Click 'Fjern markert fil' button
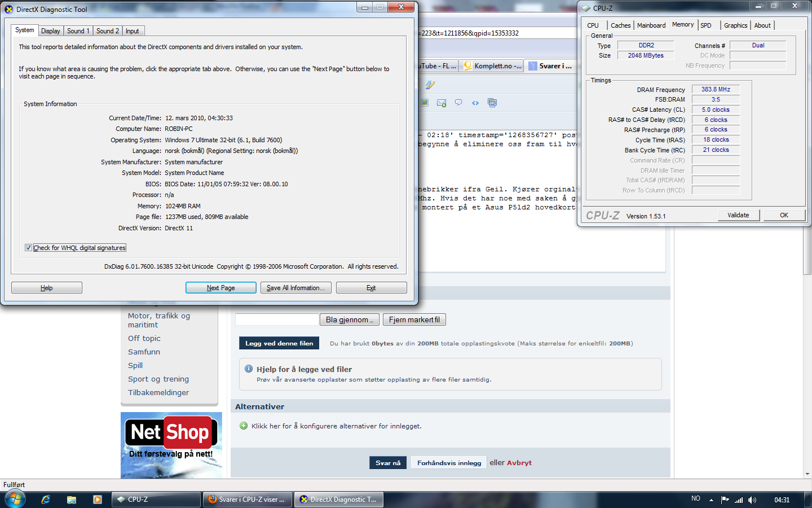This screenshot has width=812, height=508. pos(414,319)
